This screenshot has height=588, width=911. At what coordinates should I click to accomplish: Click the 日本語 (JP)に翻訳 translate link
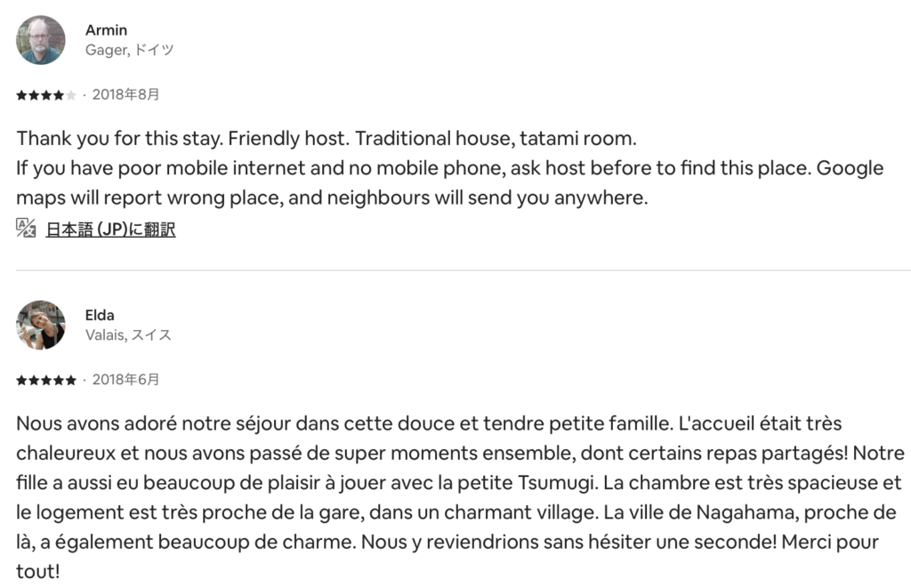110,230
